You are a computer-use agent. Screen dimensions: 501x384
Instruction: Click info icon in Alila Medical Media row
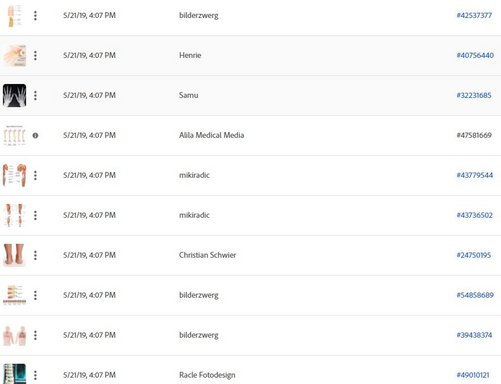[35, 135]
